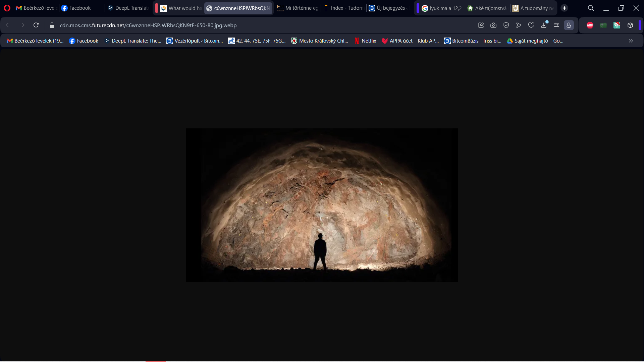Switch to the 'Mi történne eg' tab

297,8
